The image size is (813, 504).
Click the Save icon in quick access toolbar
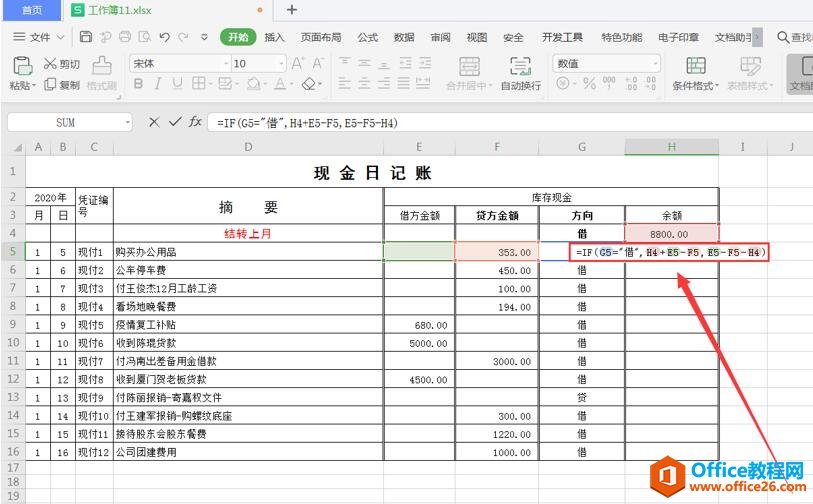[x=86, y=37]
